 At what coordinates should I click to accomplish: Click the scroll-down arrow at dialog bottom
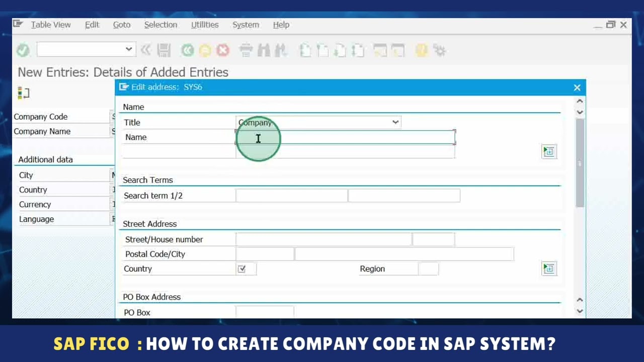(580, 311)
